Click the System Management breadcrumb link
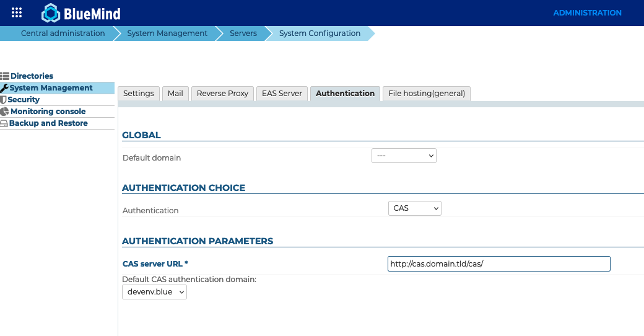The width and height of the screenshot is (644, 336). pos(167,33)
